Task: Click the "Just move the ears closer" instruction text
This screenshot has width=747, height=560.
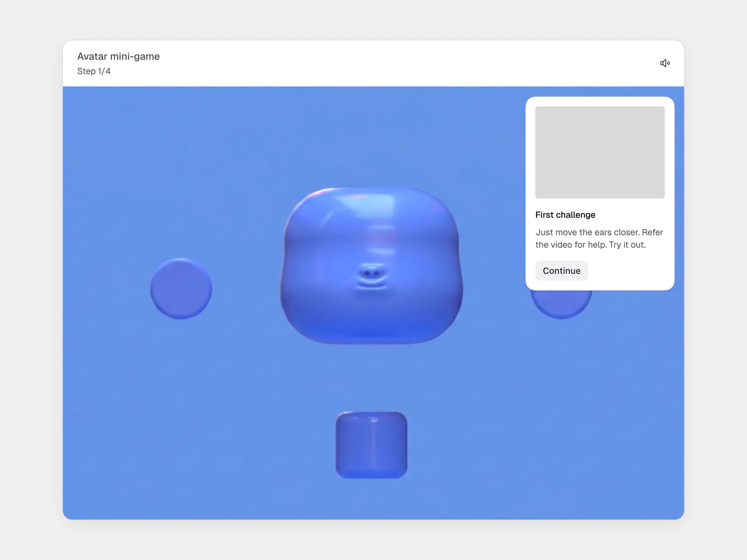Action: coord(587,232)
